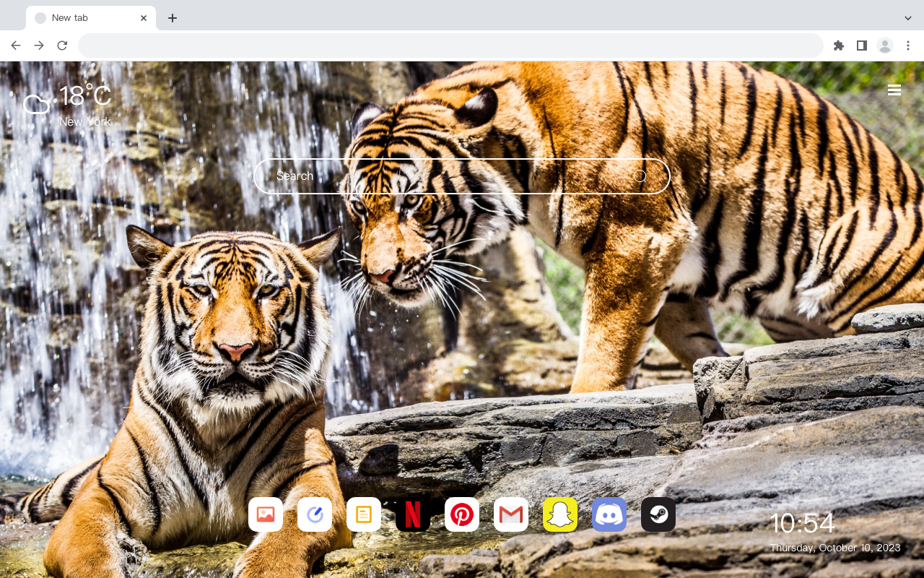This screenshot has height=578, width=924.
Task: Focus the browser address bar
Action: [450, 46]
